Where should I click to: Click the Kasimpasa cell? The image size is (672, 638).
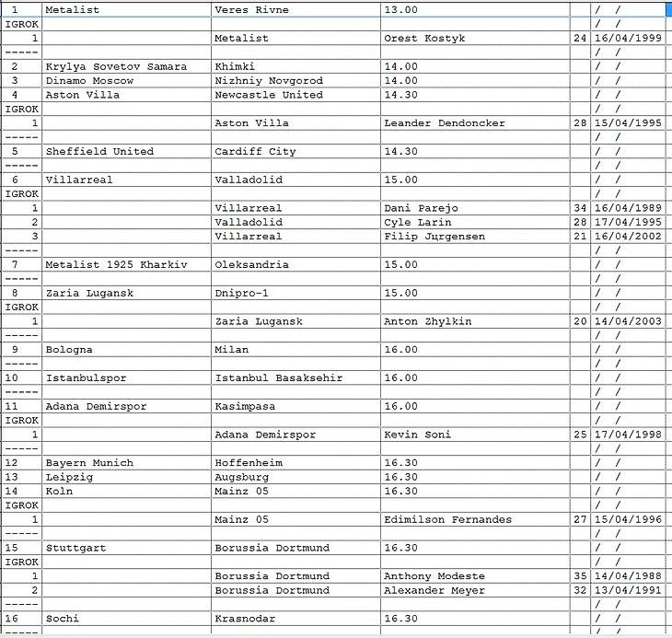[295, 406]
